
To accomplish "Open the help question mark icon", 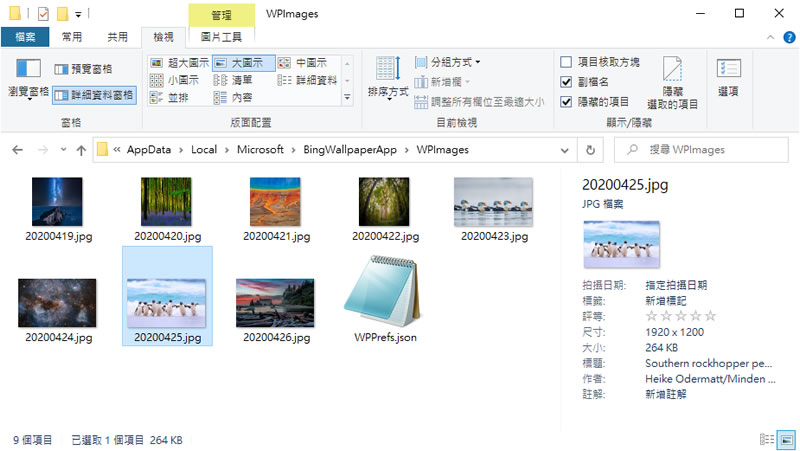I will pyautogui.click(x=787, y=37).
